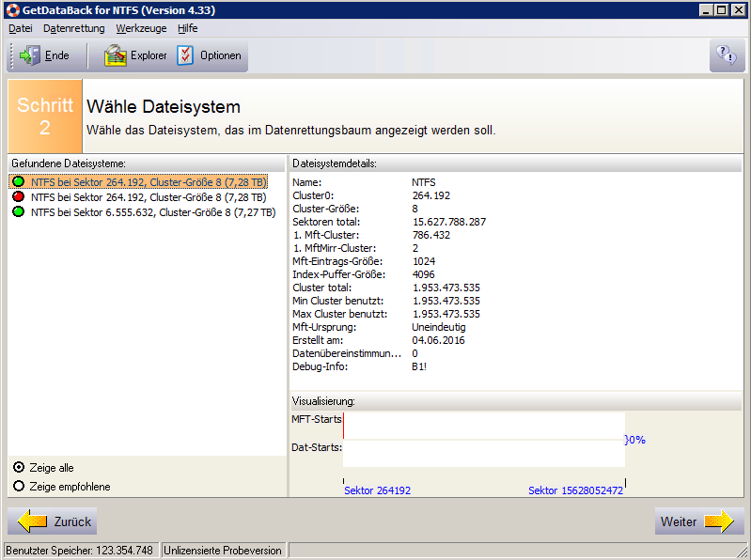Click the Sektor 264192 label

378,490
